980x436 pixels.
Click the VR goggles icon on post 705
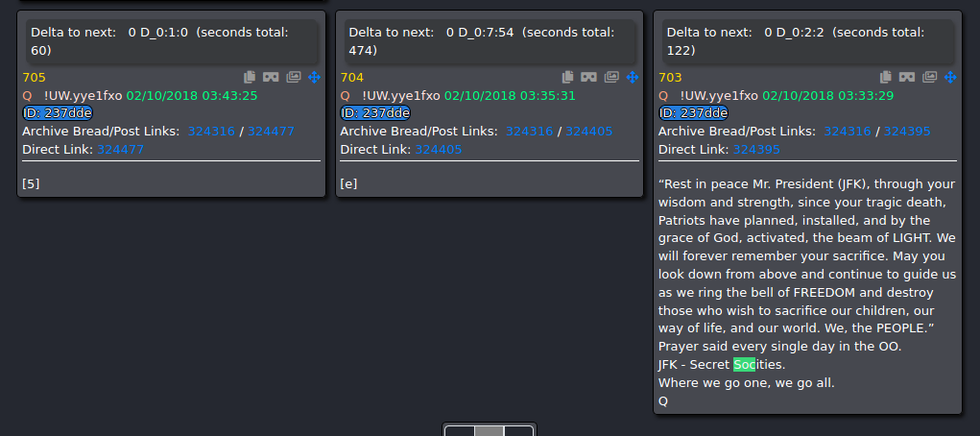tap(271, 77)
